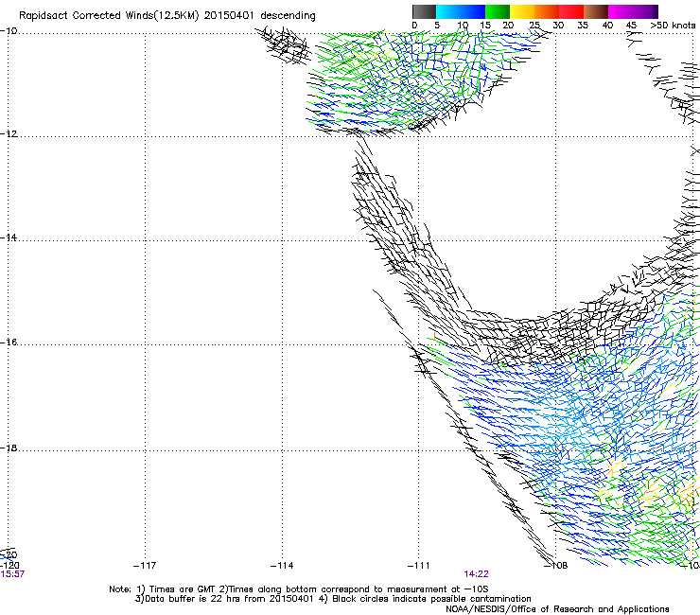This screenshot has width=700, height=615.
Task: Click the 'Rapidscat Corrected Winds(12.5KM)' title text
Action: (109, 16)
